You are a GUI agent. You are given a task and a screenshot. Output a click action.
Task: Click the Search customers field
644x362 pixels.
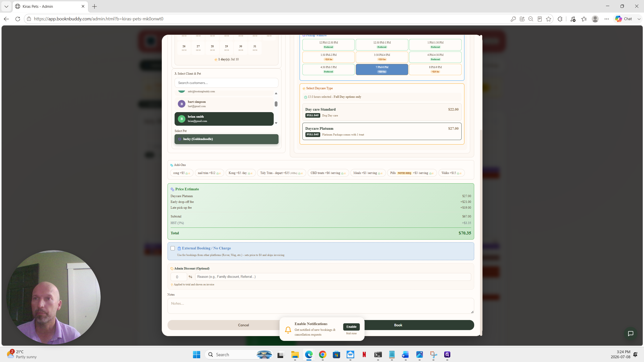click(x=226, y=83)
